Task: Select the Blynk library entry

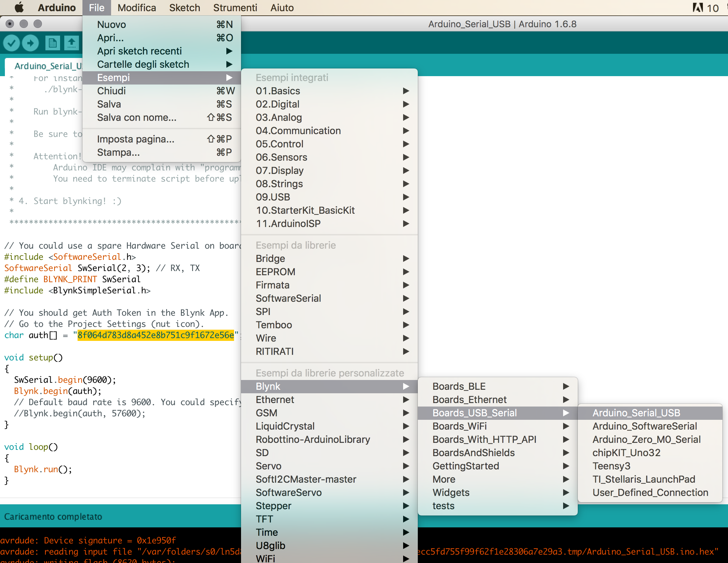Action: [329, 386]
